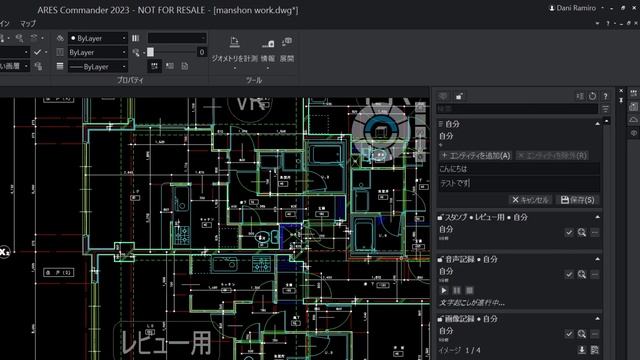Open more options for 画像記録 comment

point(595,334)
